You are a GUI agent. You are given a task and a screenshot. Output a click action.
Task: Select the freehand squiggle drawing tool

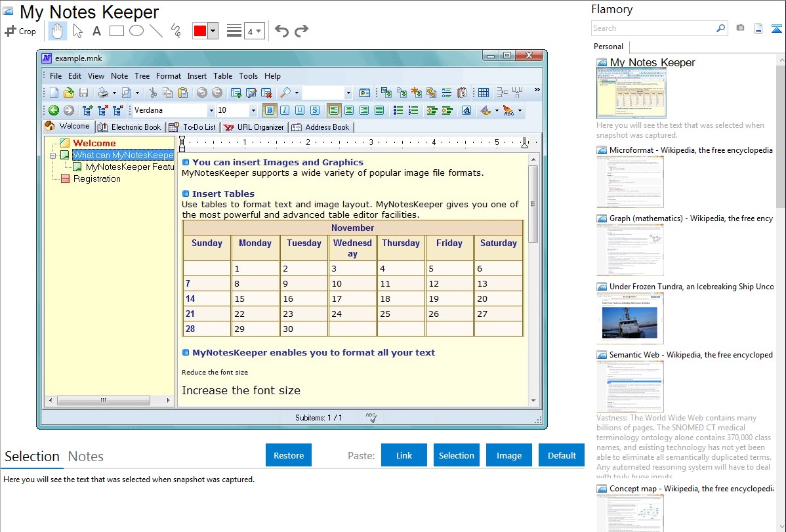176,31
